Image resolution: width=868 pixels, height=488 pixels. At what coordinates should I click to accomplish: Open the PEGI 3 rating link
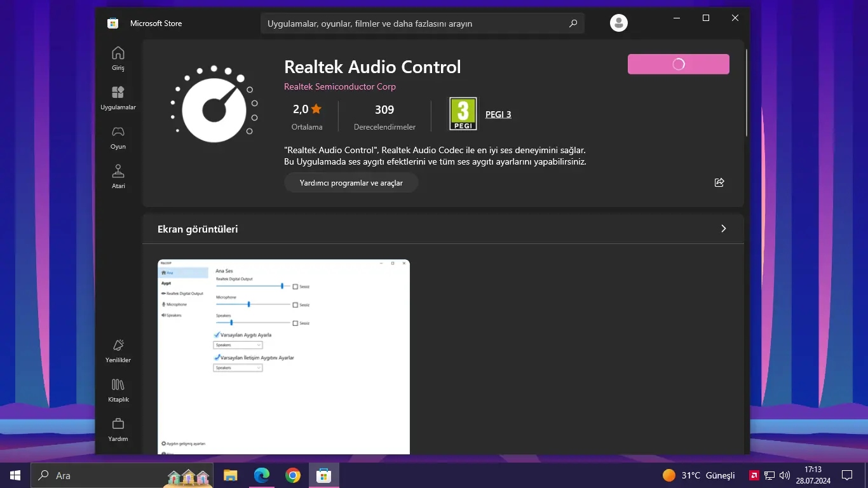498,114
